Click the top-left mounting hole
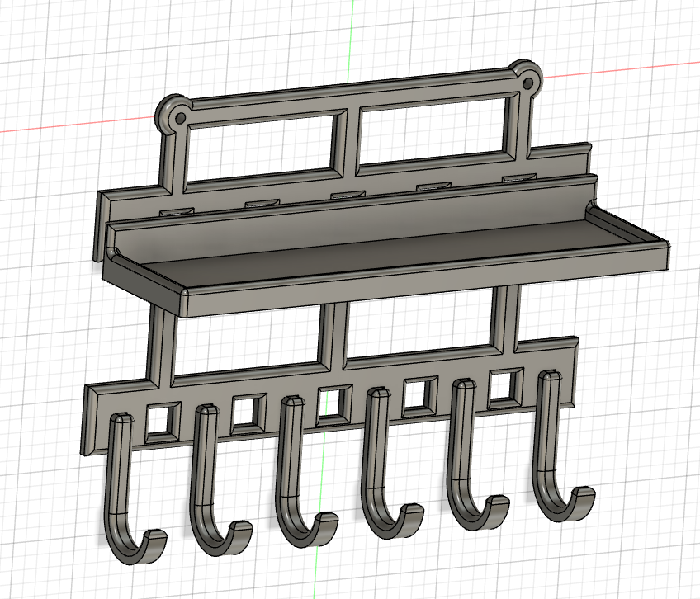700x599 pixels. 181,118
